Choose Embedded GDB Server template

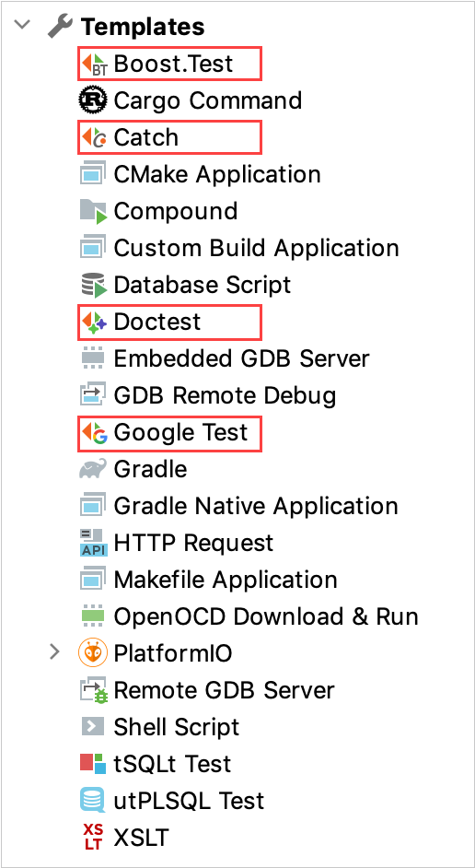(225, 358)
